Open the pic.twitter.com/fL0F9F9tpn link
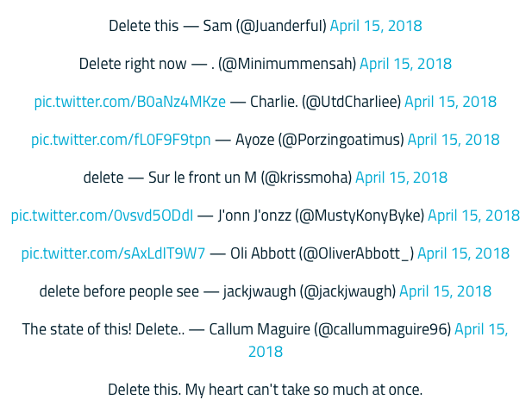532x406 pixels. tap(121, 140)
